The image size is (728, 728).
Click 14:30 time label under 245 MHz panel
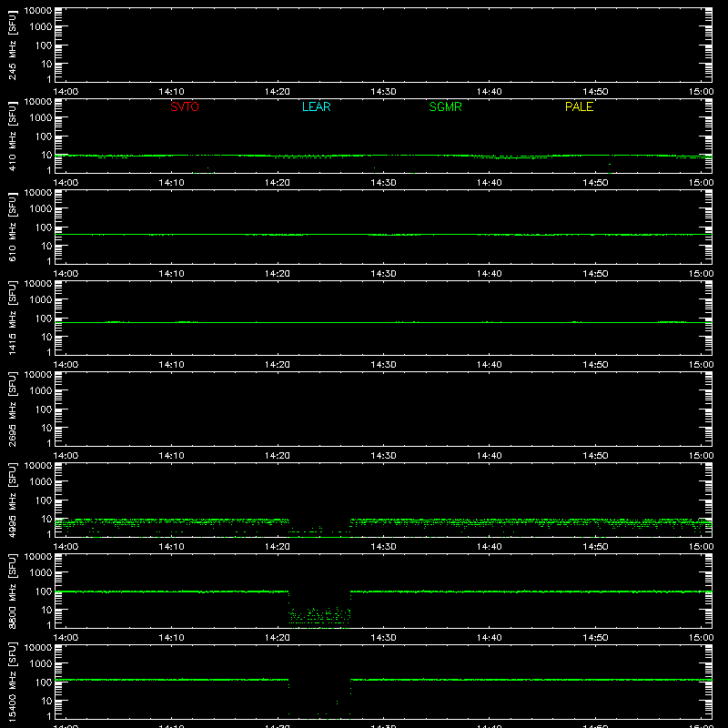tap(383, 92)
